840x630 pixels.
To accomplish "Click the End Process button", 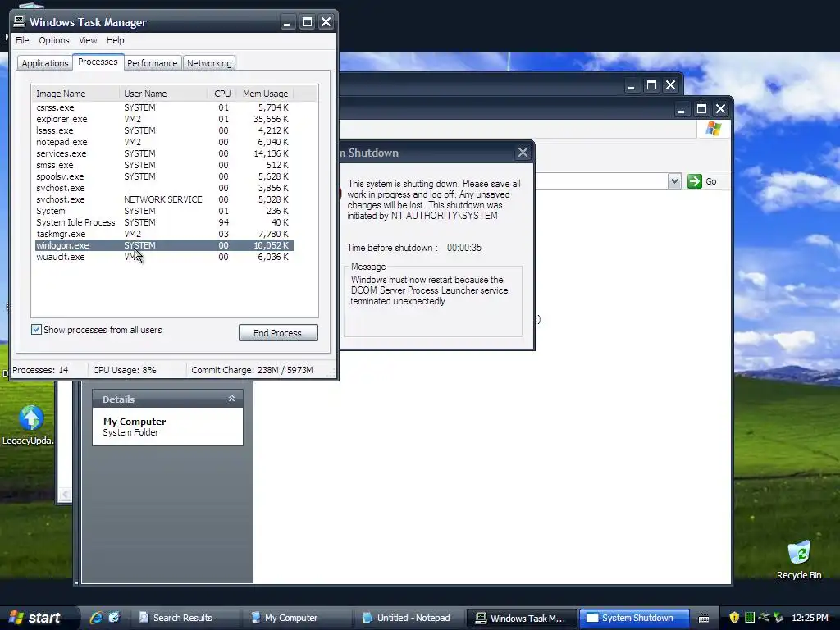I will (x=278, y=333).
